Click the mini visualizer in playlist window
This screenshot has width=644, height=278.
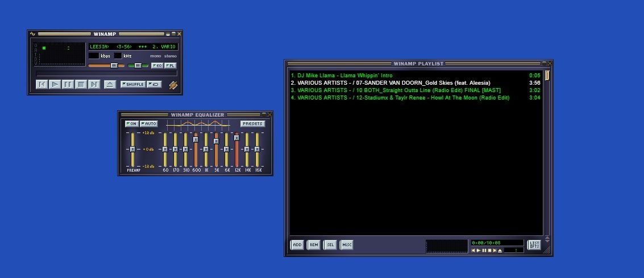447,246
